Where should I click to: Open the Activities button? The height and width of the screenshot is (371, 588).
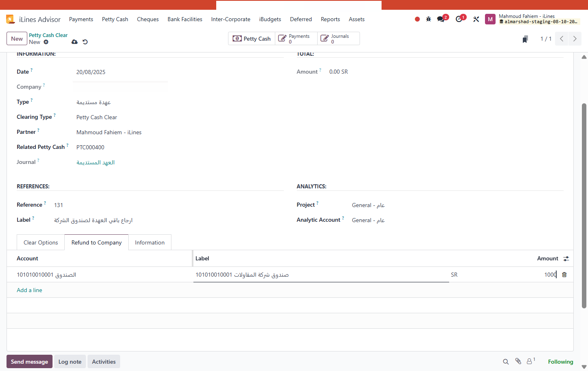pyautogui.click(x=104, y=362)
